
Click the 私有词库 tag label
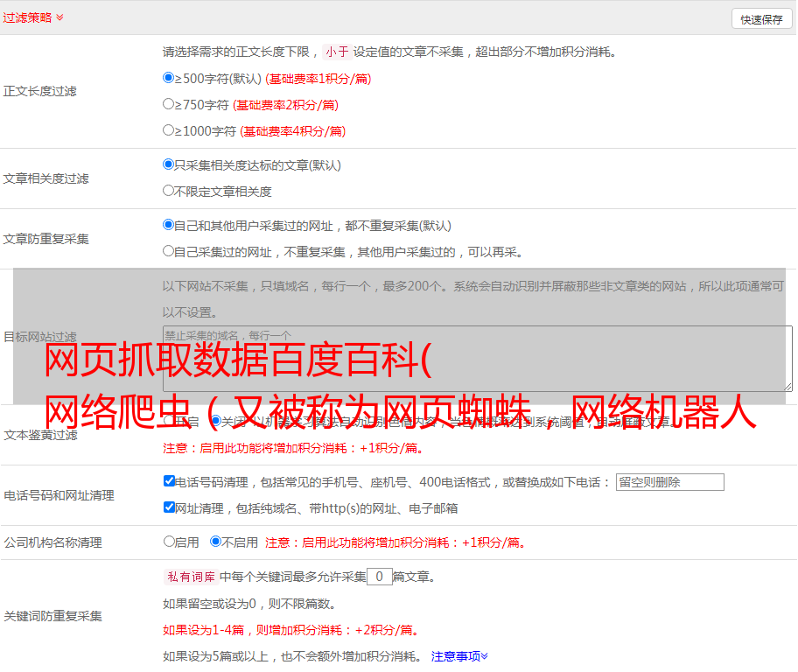pos(189,577)
